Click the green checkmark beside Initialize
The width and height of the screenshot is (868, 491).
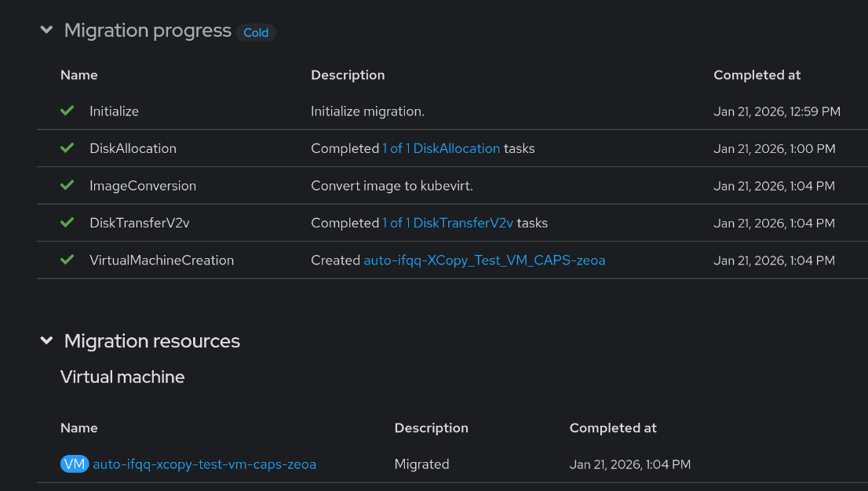[x=67, y=111]
